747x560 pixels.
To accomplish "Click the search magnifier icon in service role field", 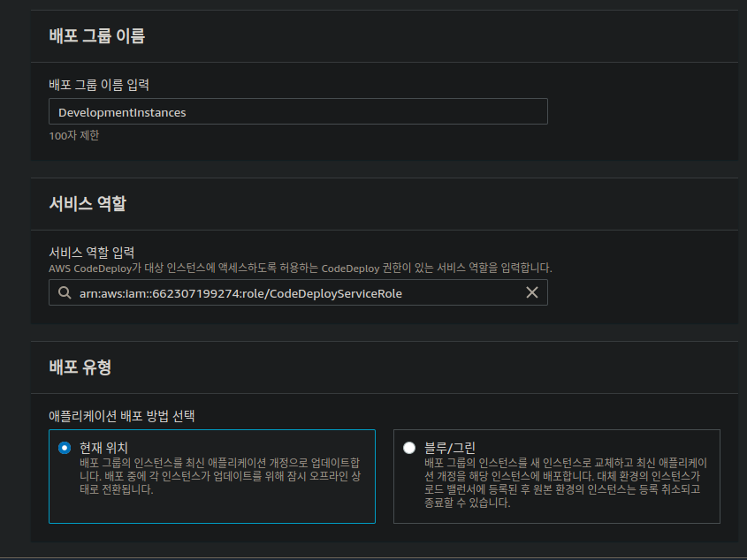I will pos(65,292).
